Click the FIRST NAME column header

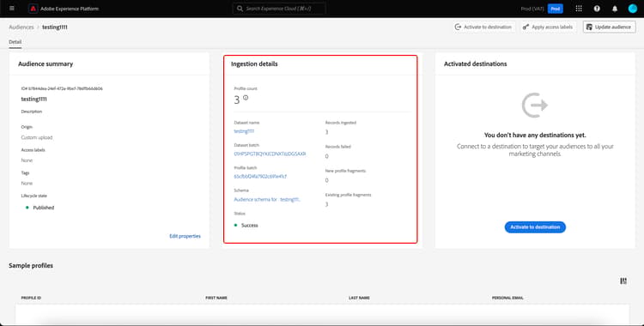216,298
